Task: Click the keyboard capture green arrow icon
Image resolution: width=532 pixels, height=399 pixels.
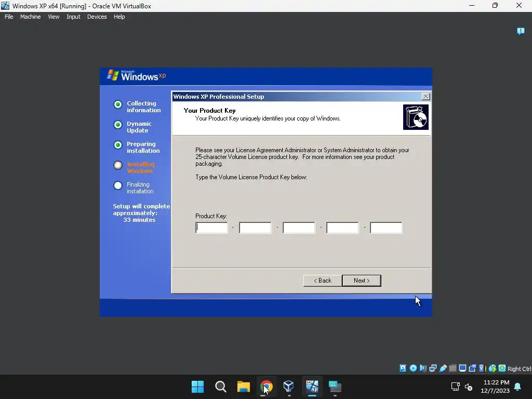Action: [502, 368]
